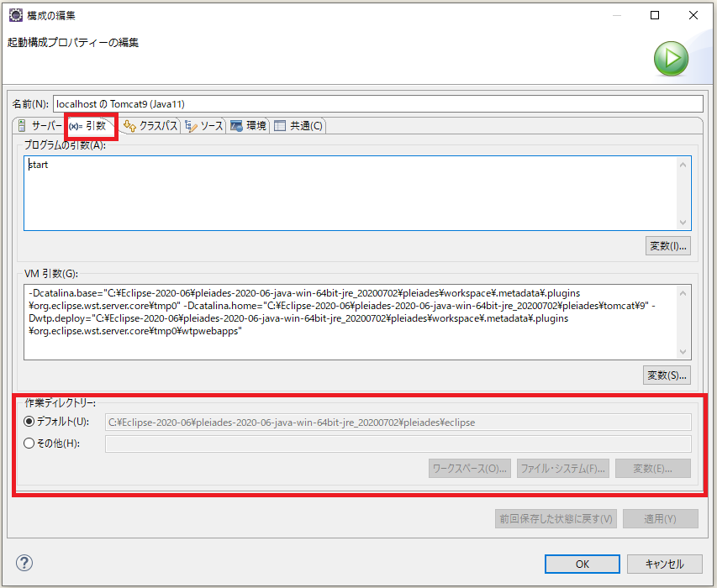Switch to the 共通(C) tab
This screenshot has width=717, height=588.
pyautogui.click(x=298, y=126)
